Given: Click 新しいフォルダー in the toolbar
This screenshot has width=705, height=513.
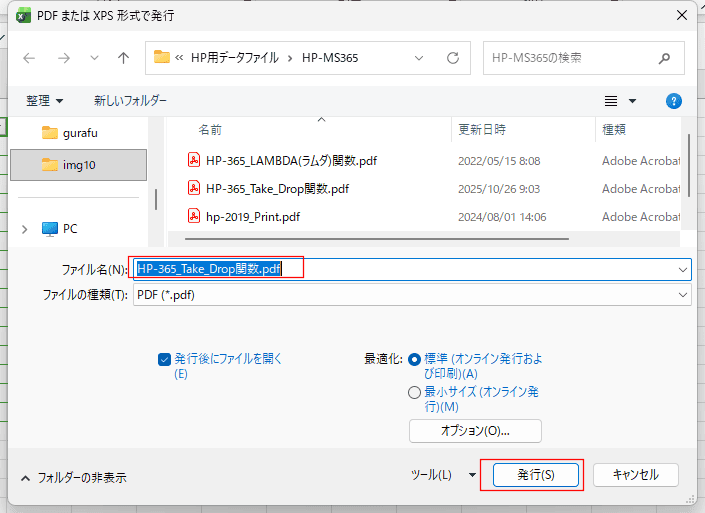Looking at the screenshot, I should pos(130,101).
